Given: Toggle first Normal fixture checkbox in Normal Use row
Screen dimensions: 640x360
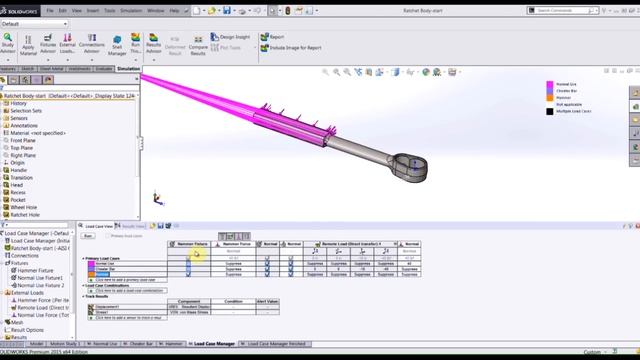Looking at the screenshot, I should [267, 264].
